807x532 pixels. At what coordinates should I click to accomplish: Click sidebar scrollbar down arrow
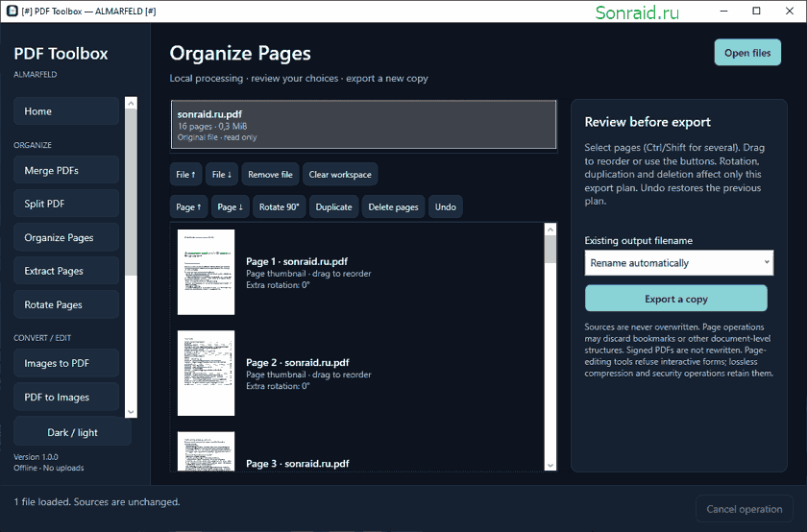pos(131,412)
